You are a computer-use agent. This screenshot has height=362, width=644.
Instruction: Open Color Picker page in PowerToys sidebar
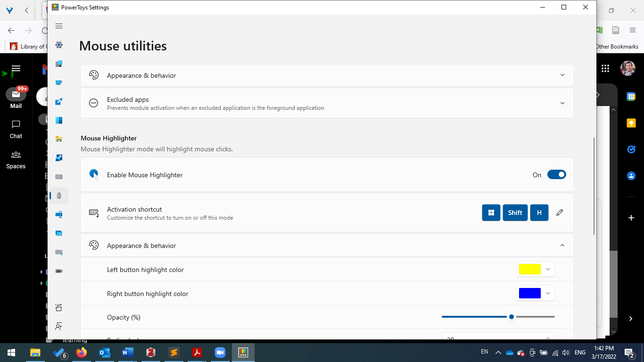(x=59, y=101)
